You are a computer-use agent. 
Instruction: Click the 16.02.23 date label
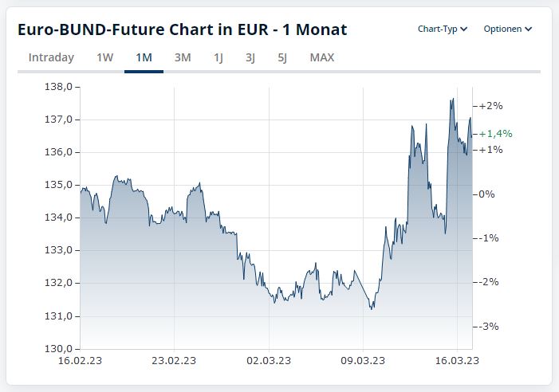(80, 360)
